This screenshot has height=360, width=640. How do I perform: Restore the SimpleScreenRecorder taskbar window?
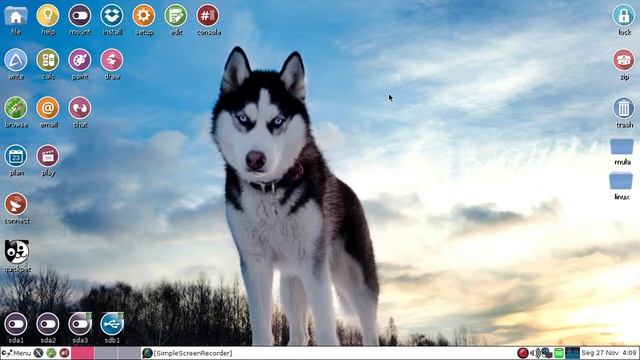pyautogui.click(x=188, y=353)
